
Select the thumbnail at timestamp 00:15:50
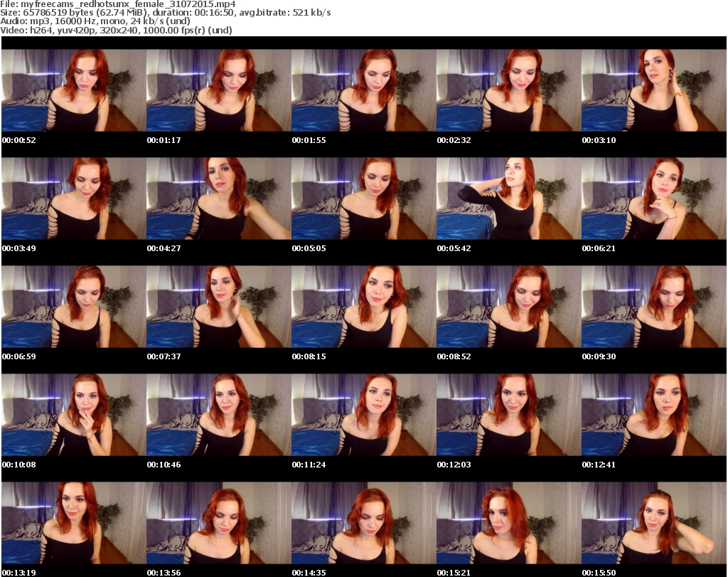(653, 523)
